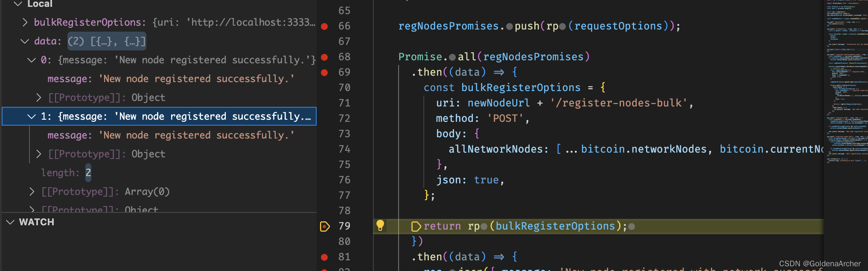
Task: Click allNetworkNodes on line 74
Action: [495, 150]
